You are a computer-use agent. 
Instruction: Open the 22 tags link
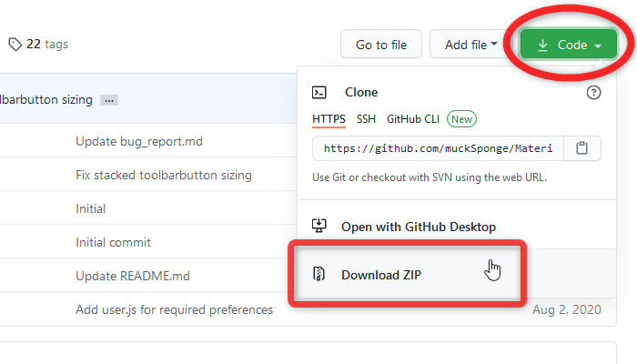[47, 44]
